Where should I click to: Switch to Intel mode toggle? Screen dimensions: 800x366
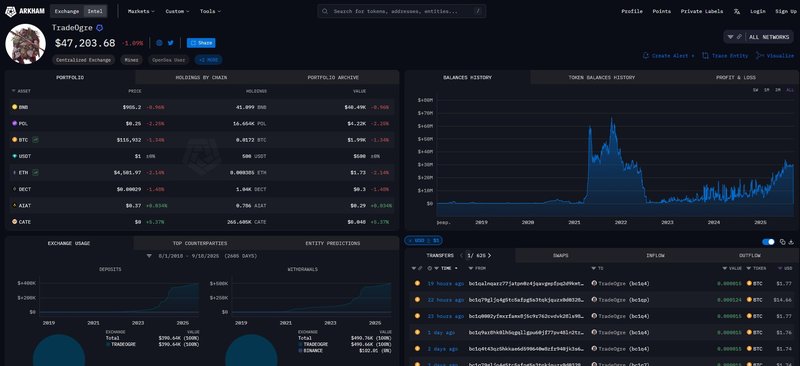pyautogui.click(x=96, y=11)
